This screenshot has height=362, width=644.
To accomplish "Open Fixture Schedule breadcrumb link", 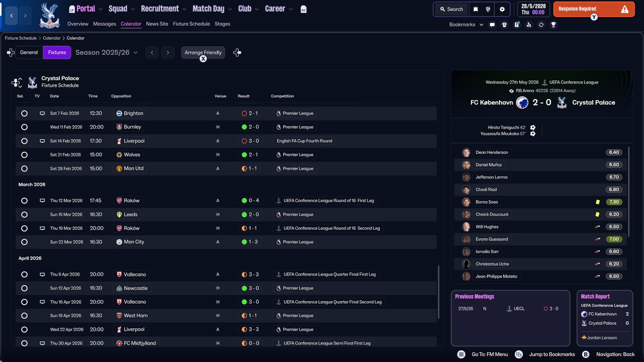I will tap(21, 38).
